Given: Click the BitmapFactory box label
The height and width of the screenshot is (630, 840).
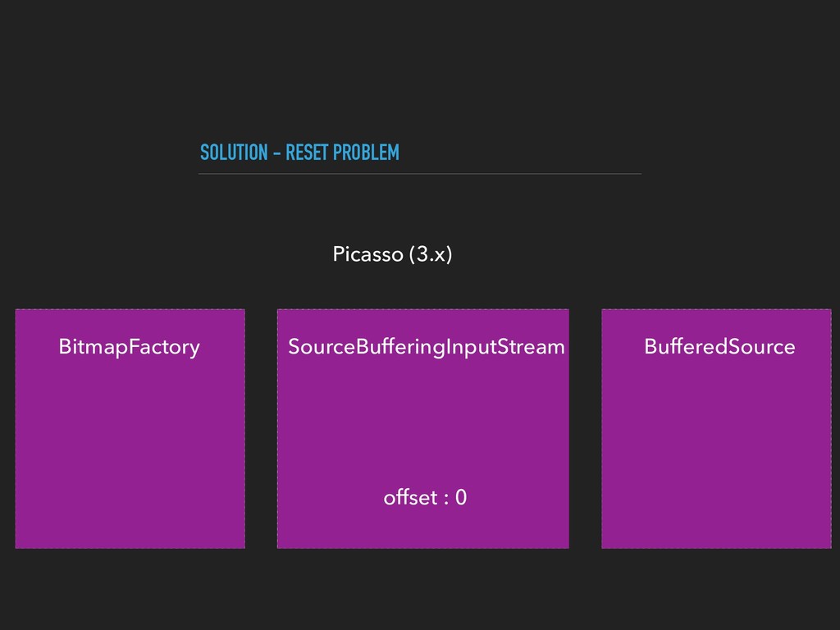Looking at the screenshot, I should 129,347.
